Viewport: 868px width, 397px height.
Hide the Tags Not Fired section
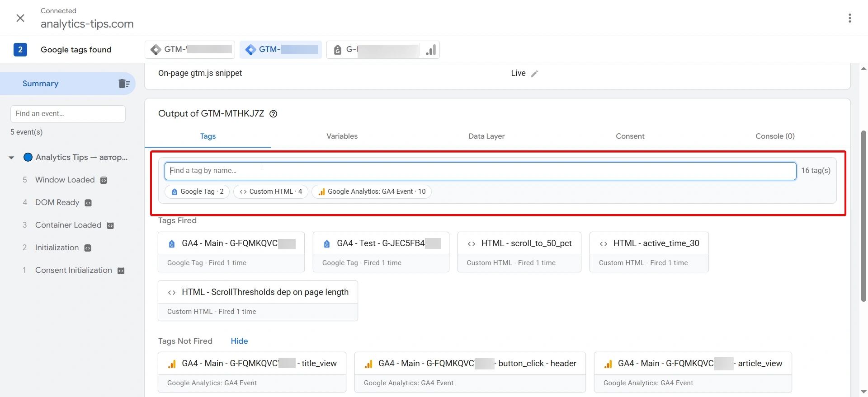pyautogui.click(x=239, y=341)
